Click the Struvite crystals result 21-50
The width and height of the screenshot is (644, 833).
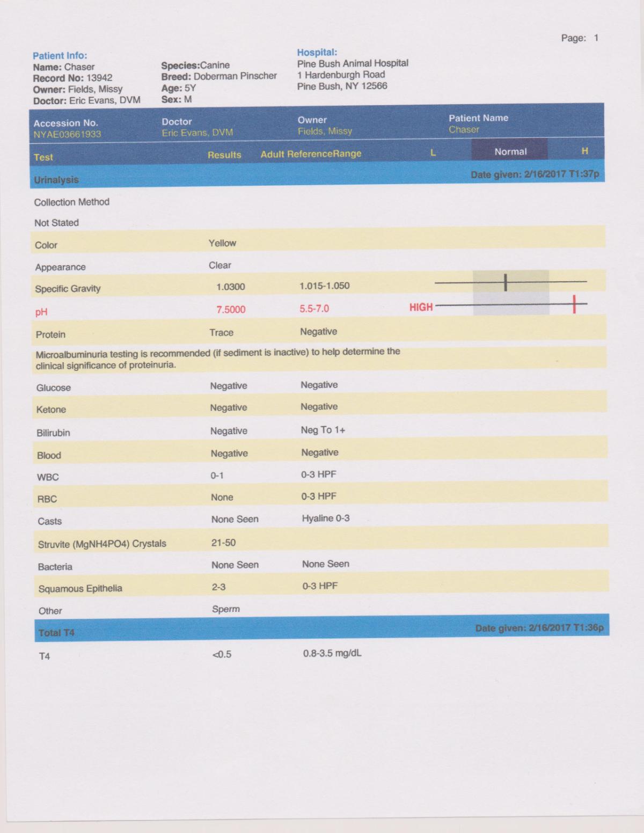(x=223, y=543)
